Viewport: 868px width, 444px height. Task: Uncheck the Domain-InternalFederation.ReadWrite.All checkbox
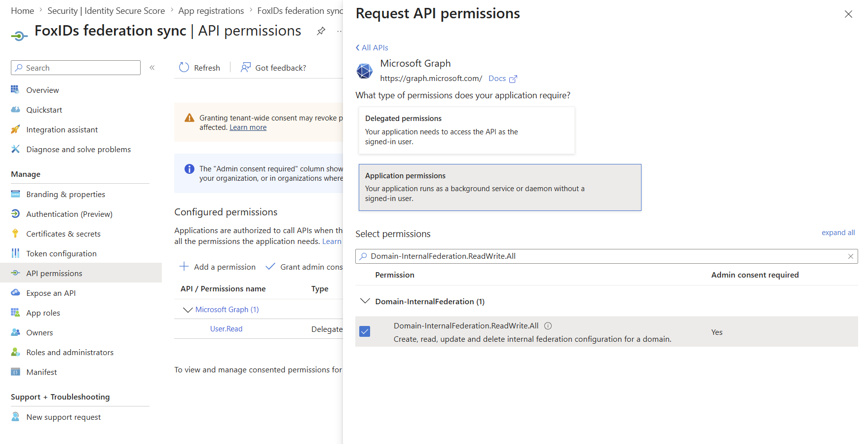point(365,331)
